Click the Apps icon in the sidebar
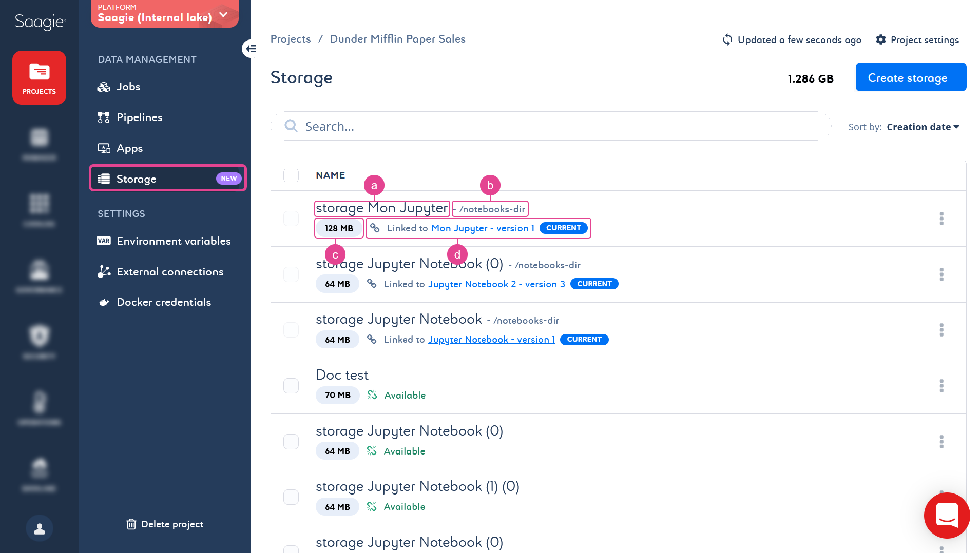Image resolution: width=980 pixels, height=553 pixels. (x=104, y=148)
